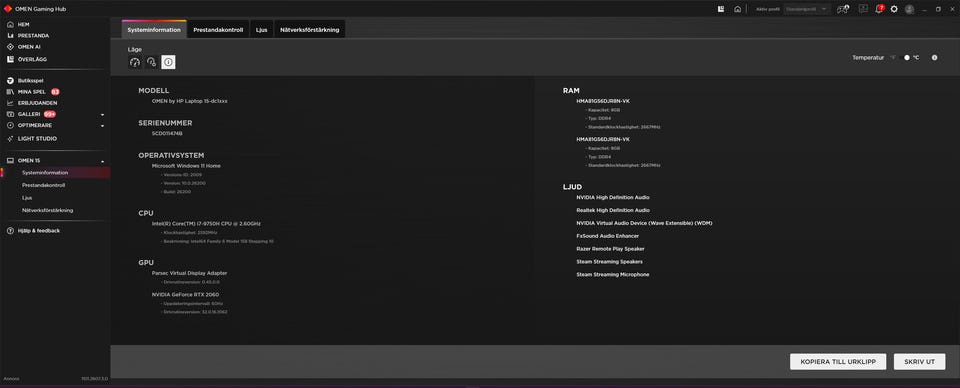Screen dimensions: 960x388
Task: Switch to the Systeminformation tab
Action: 154,29
